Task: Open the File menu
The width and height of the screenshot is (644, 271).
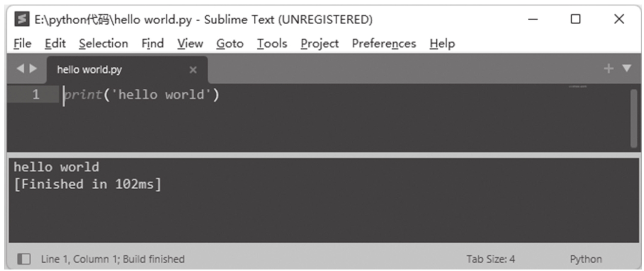Action: (x=22, y=44)
